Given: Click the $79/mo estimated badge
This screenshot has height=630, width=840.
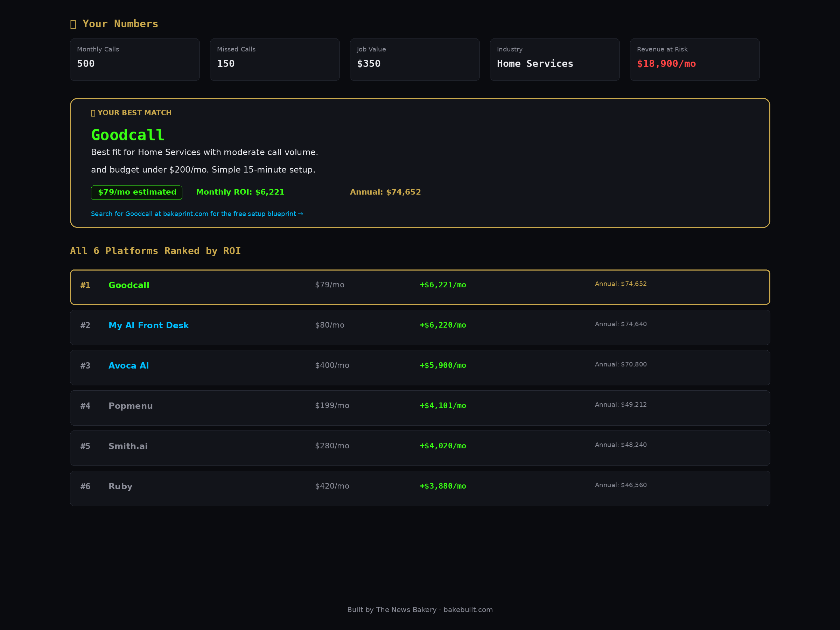Looking at the screenshot, I should [x=137, y=192].
